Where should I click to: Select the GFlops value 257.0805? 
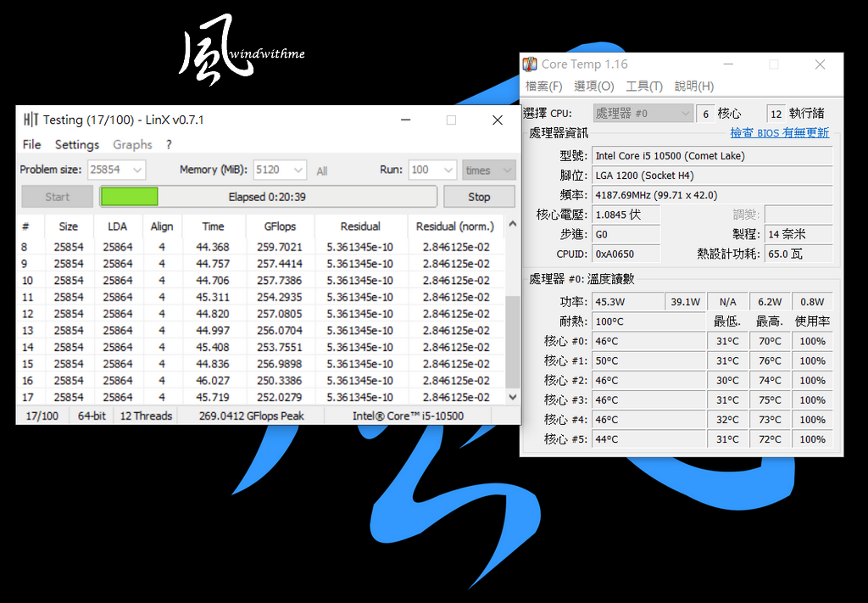[x=280, y=314]
